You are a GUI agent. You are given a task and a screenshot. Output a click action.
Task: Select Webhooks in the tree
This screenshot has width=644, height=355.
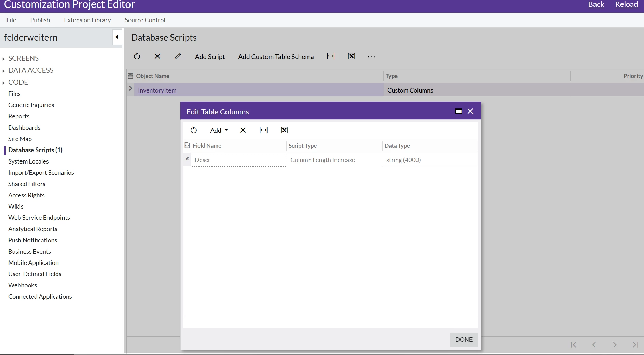click(23, 285)
